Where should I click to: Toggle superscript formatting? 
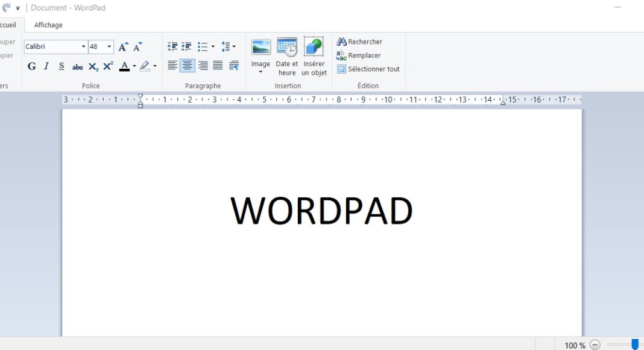point(108,66)
